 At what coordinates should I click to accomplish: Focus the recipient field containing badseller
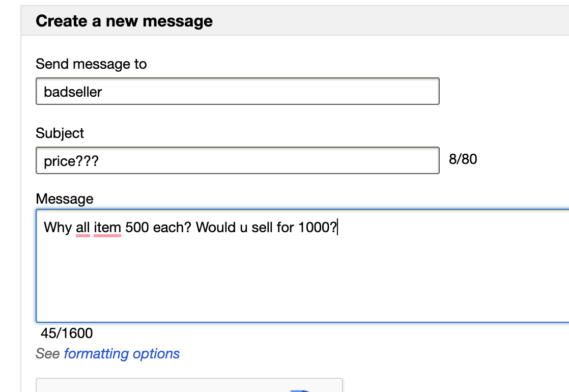click(x=237, y=92)
